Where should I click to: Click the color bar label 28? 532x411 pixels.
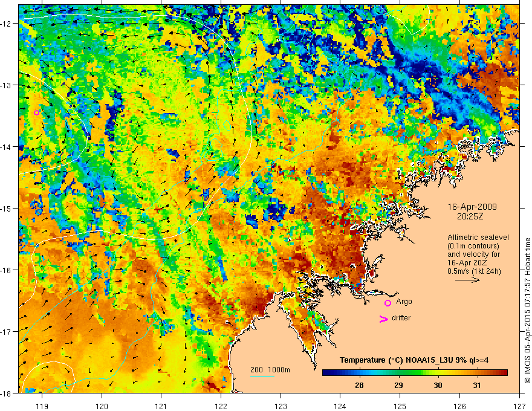click(x=359, y=385)
